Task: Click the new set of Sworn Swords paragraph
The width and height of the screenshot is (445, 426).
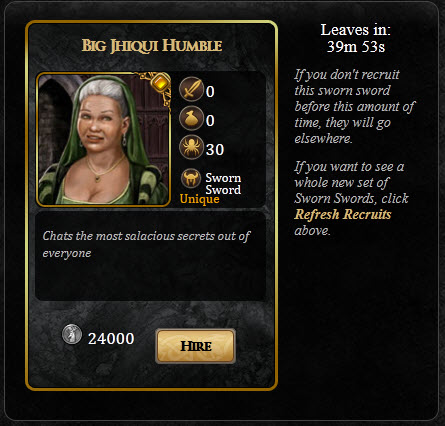Action: [x=351, y=198]
